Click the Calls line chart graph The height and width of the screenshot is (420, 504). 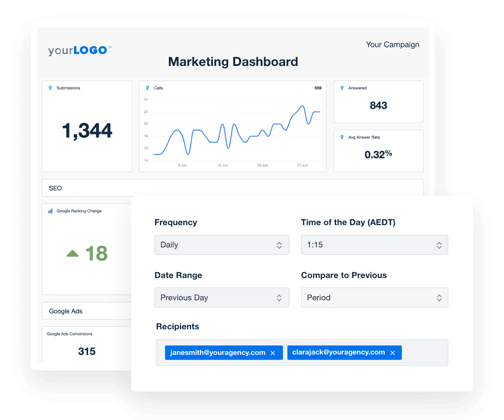tap(237, 130)
